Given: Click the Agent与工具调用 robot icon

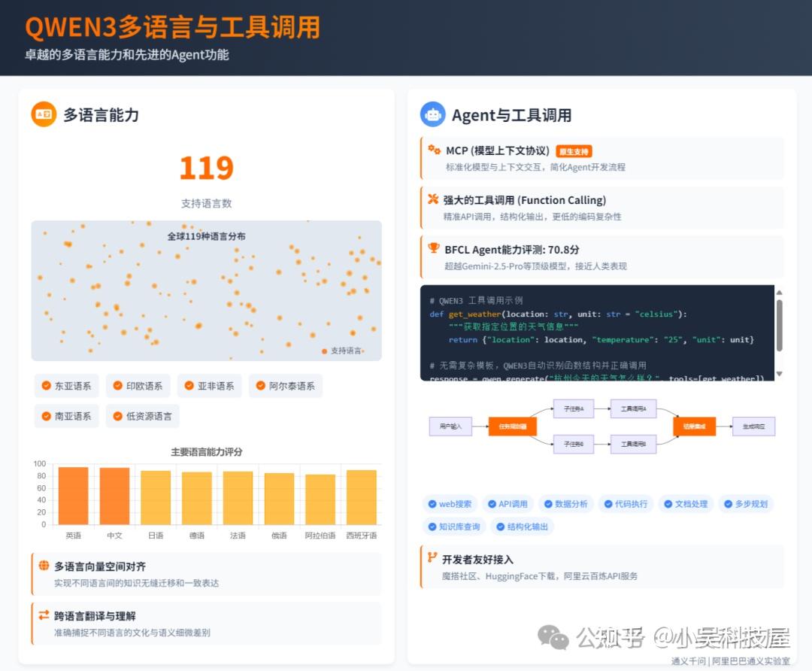Looking at the screenshot, I should 432,114.
